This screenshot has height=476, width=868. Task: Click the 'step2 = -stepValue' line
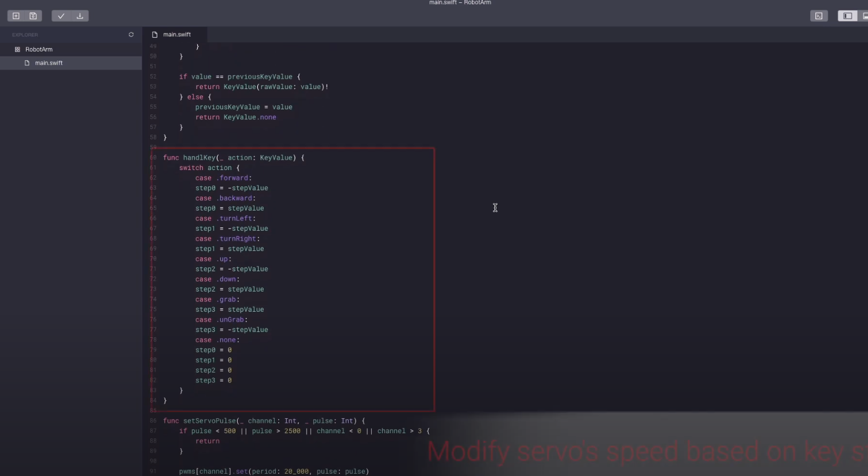click(232, 269)
